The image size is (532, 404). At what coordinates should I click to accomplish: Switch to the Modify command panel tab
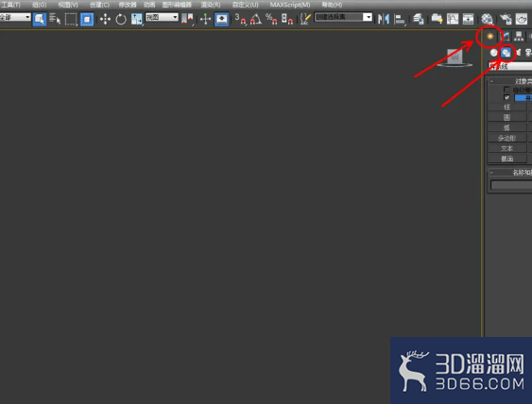pyautogui.click(x=506, y=36)
